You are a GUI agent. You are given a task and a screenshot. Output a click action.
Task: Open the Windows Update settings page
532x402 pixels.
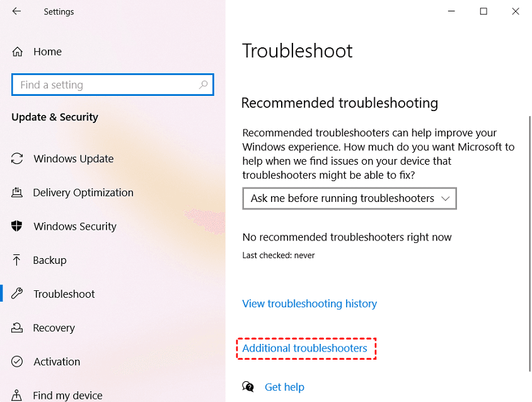click(x=74, y=159)
